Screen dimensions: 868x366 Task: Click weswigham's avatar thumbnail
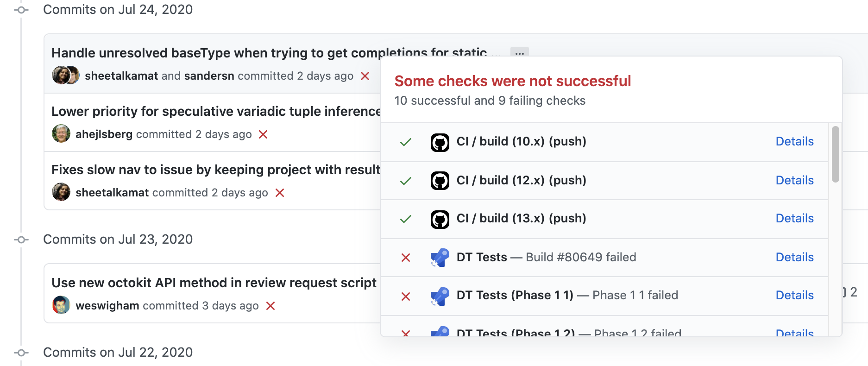click(x=61, y=305)
